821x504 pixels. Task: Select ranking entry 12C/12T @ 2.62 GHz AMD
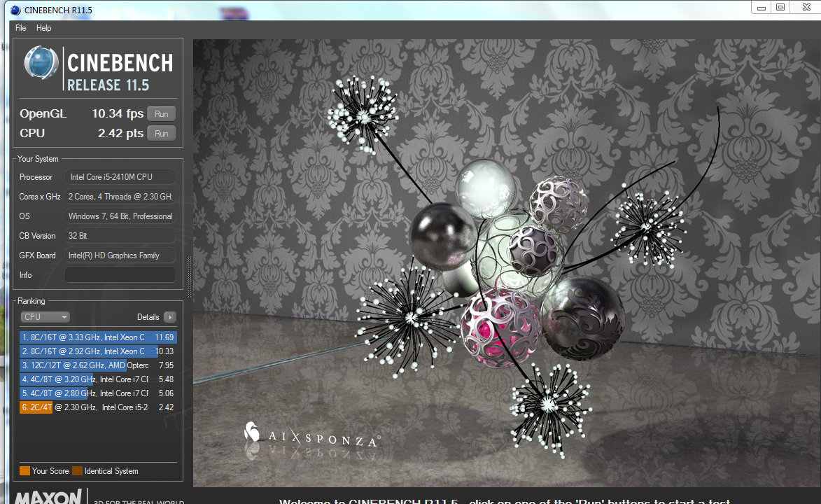click(x=98, y=365)
